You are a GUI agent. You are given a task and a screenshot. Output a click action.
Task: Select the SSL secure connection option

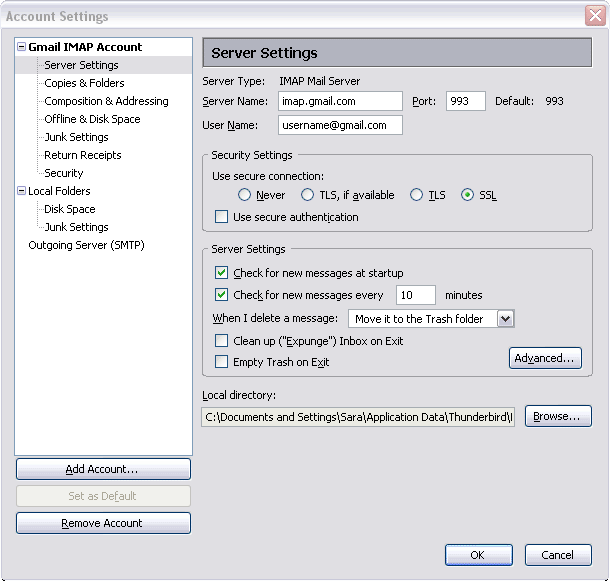(467, 195)
